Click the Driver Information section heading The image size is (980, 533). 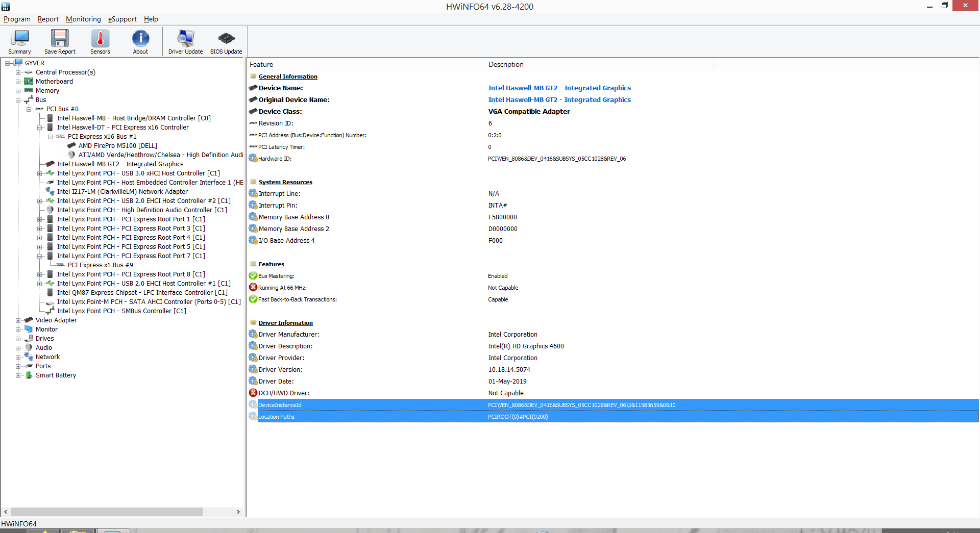pos(285,323)
